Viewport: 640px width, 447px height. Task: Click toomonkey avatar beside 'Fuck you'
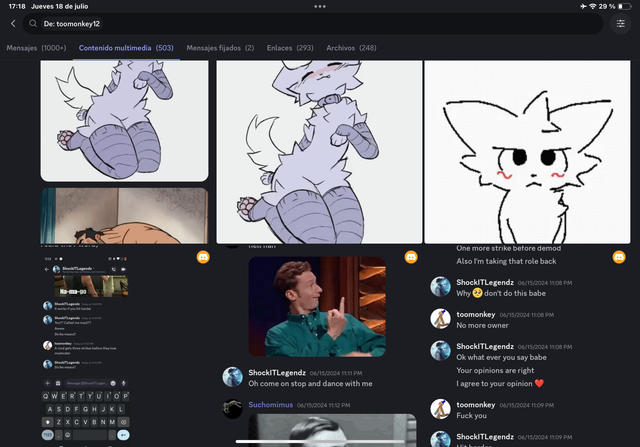440,409
